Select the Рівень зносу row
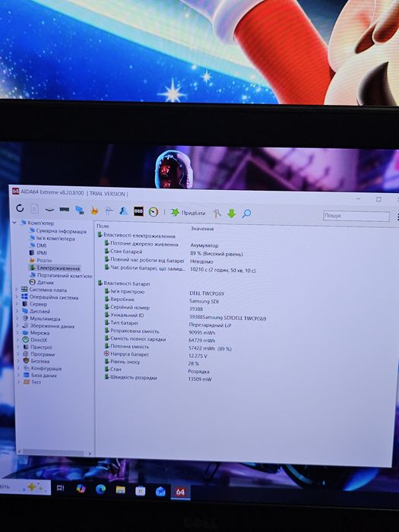Image resolution: width=399 pixels, height=532 pixels. [122, 362]
